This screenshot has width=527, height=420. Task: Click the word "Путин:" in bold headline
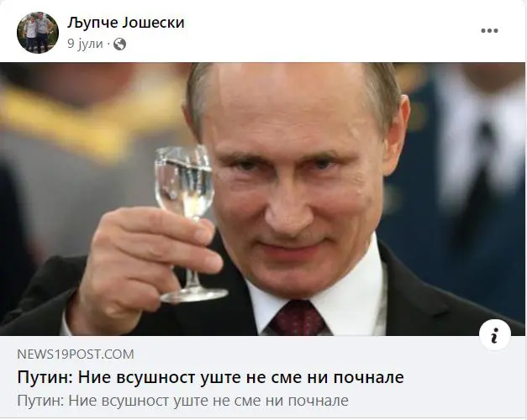45,377
